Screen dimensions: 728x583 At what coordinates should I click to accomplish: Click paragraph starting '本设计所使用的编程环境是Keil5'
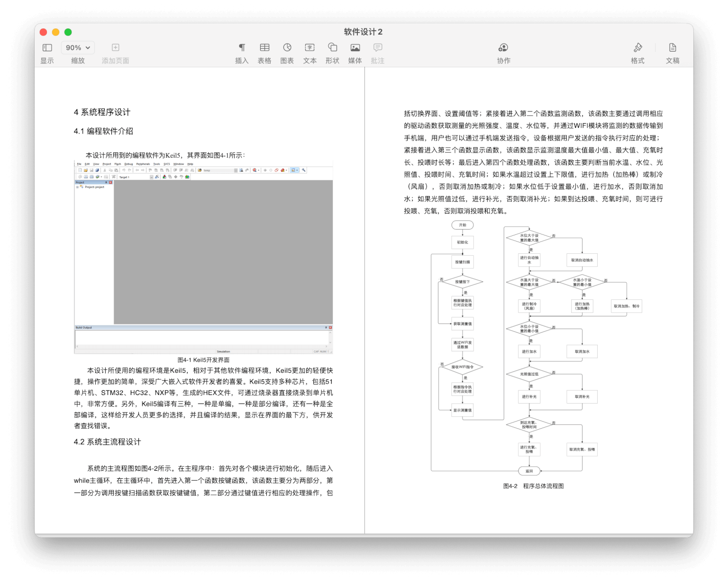(203, 398)
